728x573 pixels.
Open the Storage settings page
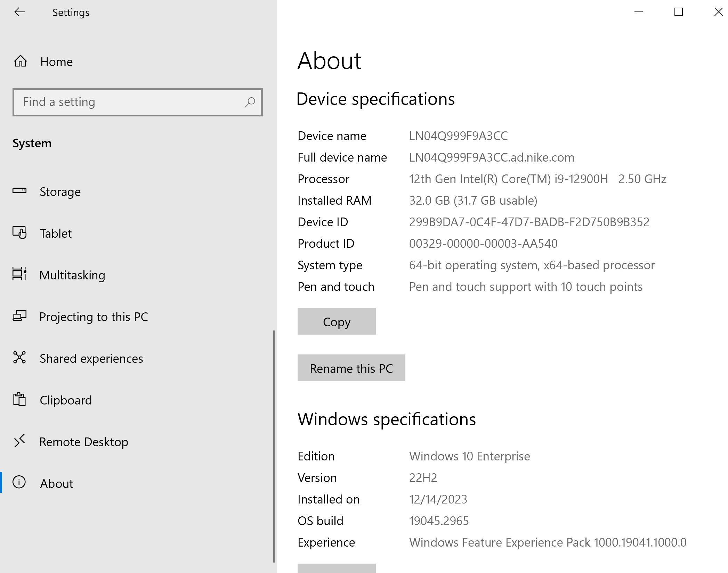click(x=60, y=192)
